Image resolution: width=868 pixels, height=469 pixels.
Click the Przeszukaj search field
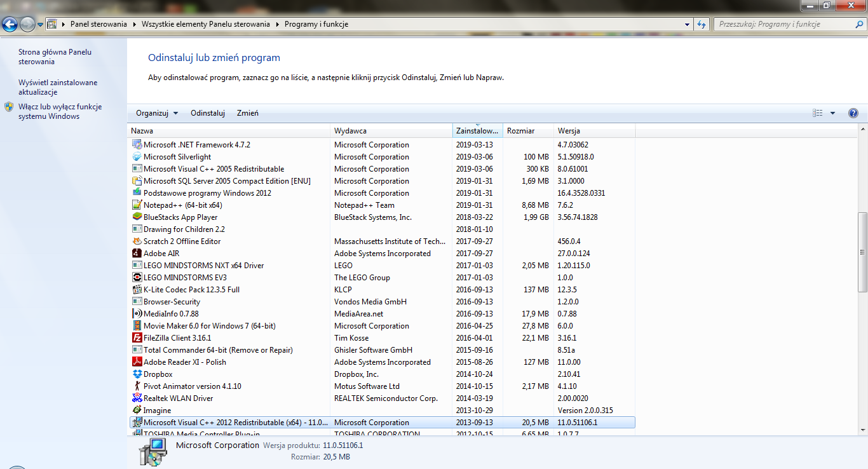tap(784, 24)
